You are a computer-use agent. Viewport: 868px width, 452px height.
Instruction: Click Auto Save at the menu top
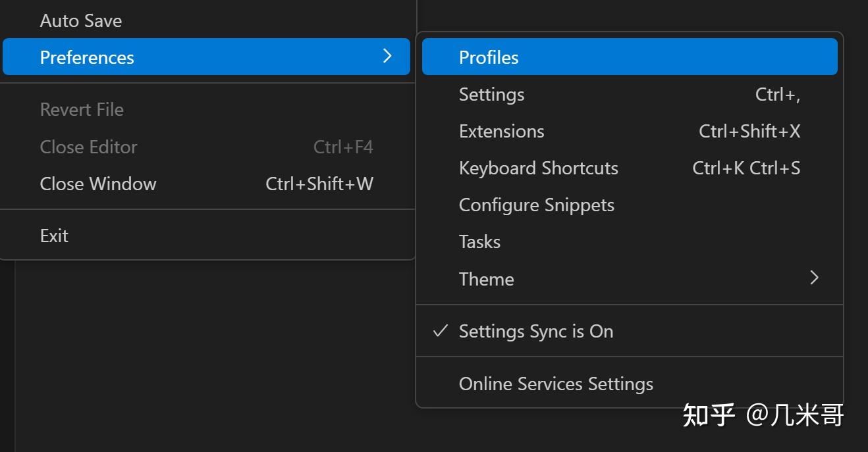(81, 20)
